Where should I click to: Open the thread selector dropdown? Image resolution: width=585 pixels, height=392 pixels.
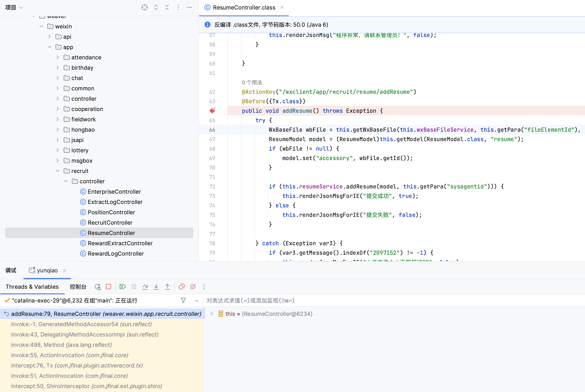(197, 301)
